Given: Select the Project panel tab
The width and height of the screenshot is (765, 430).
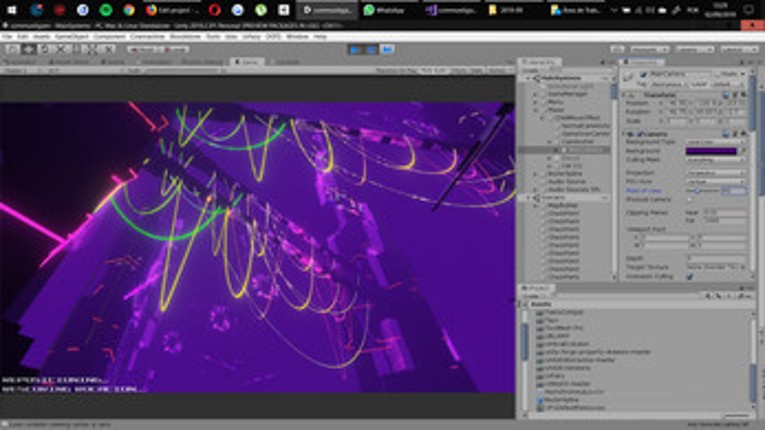Looking at the screenshot, I should click(x=536, y=288).
